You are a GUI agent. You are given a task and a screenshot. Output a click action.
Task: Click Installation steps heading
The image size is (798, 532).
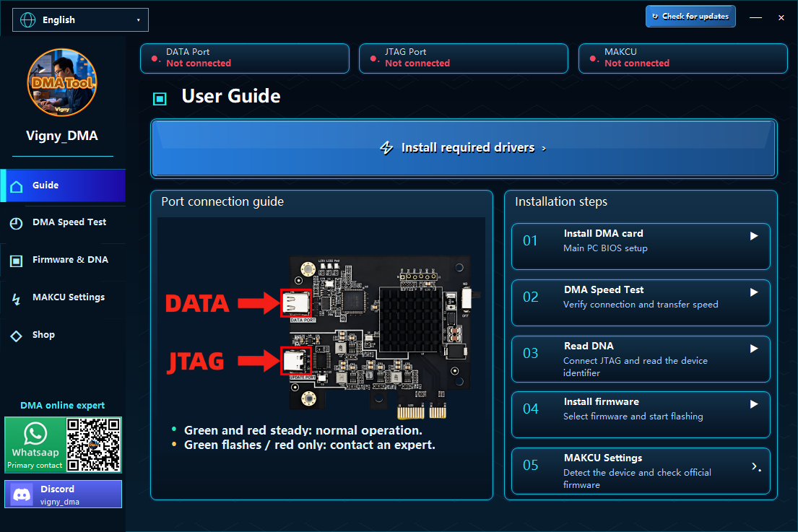click(561, 201)
